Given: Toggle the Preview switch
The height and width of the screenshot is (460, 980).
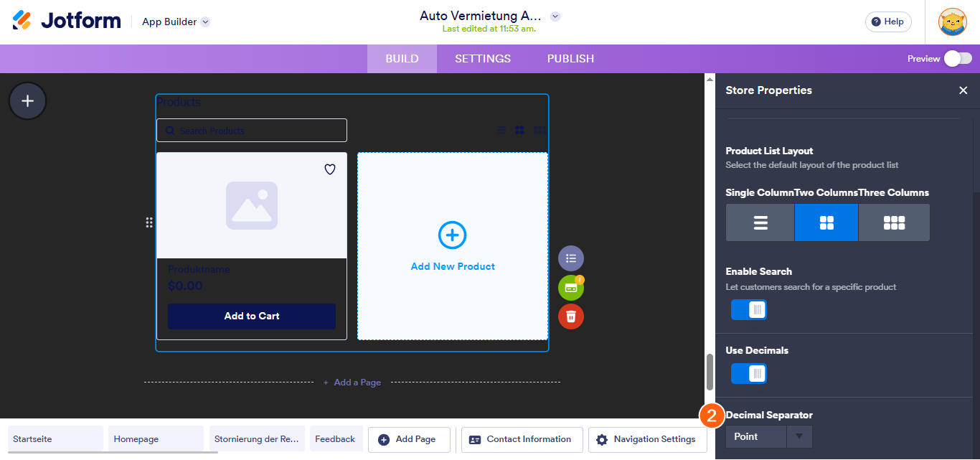Looking at the screenshot, I should pos(958,59).
